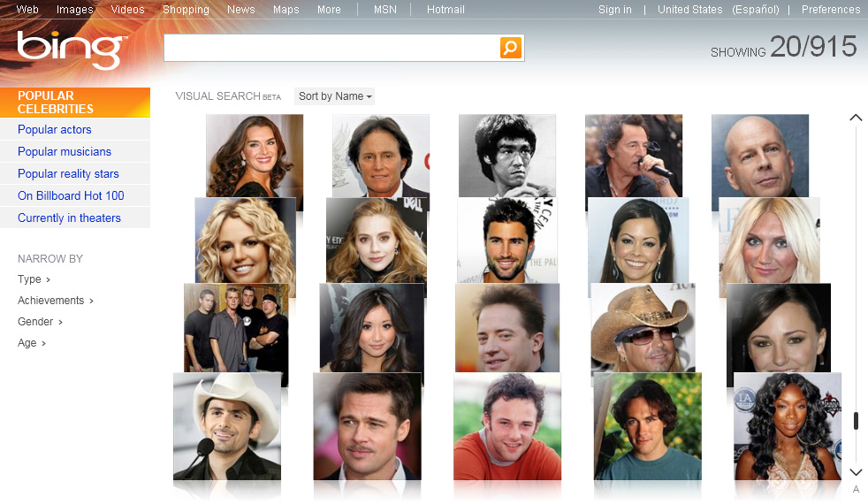Open the Hotmail link
Viewport: 868px width, 504px height.
click(x=445, y=10)
